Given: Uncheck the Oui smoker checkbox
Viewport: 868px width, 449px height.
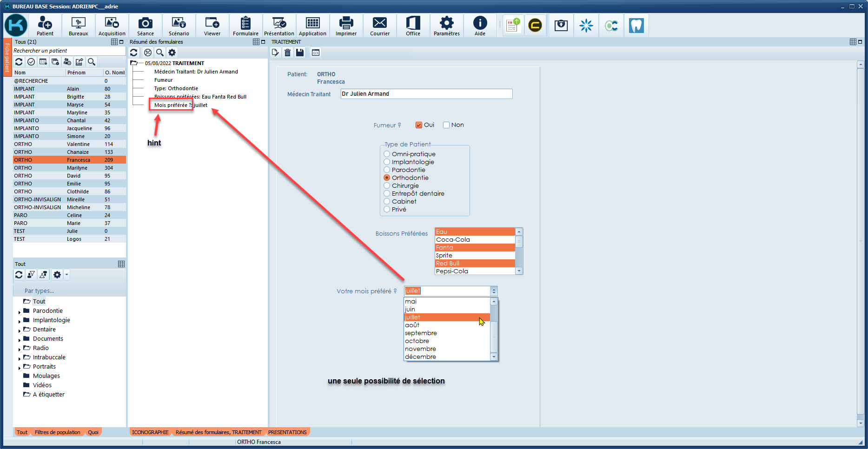Looking at the screenshot, I should (419, 125).
